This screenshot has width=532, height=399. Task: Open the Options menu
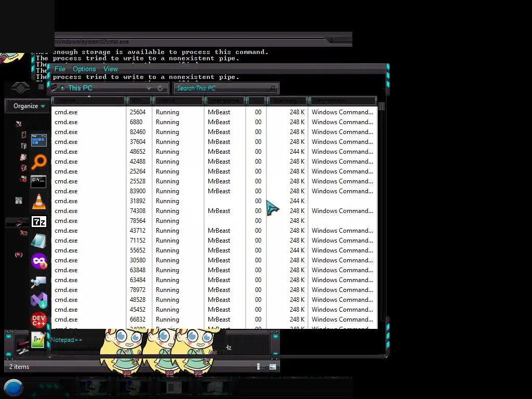coord(84,69)
